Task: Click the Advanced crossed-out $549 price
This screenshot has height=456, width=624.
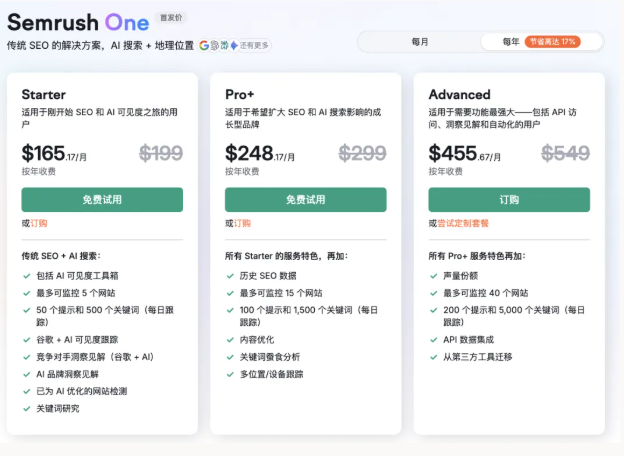Action: coord(565,153)
